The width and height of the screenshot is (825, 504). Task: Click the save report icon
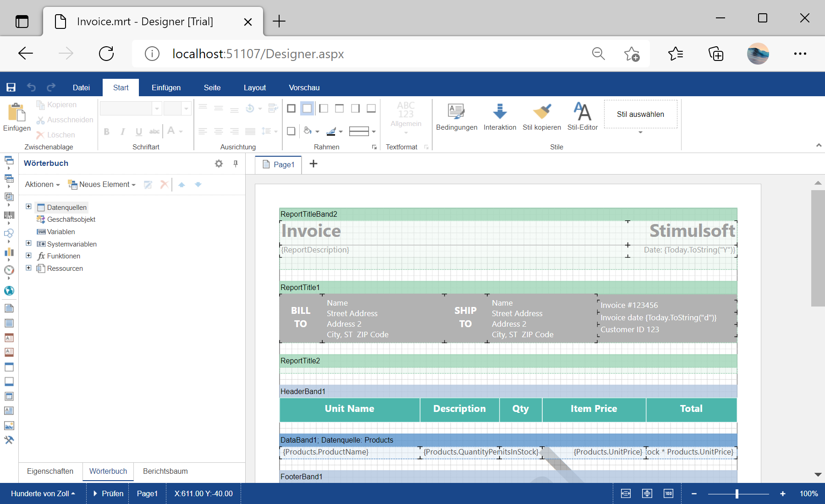(11, 88)
